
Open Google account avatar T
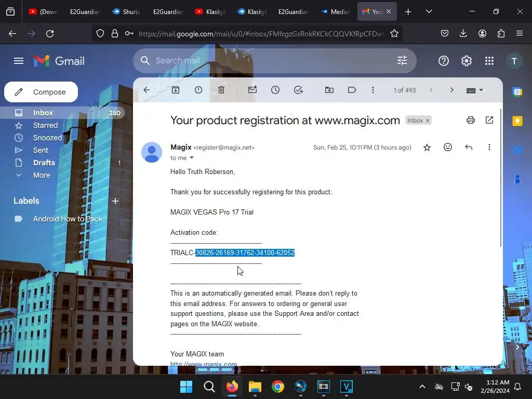[514, 61]
